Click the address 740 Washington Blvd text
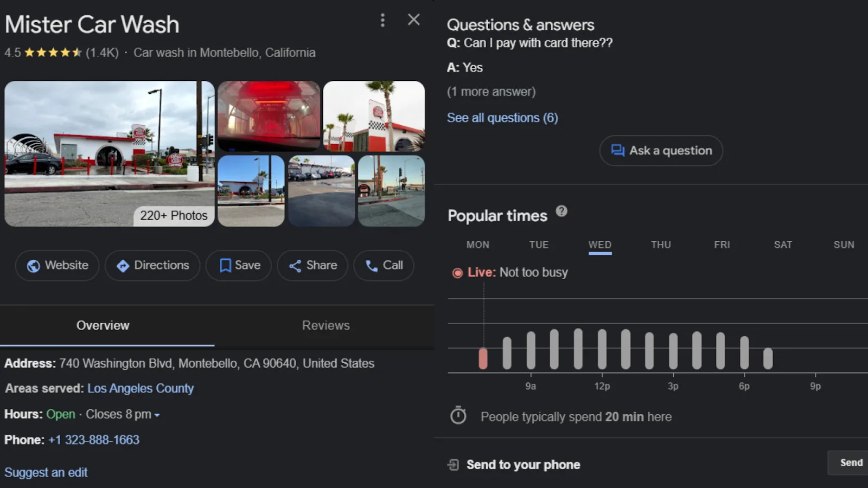 217,363
